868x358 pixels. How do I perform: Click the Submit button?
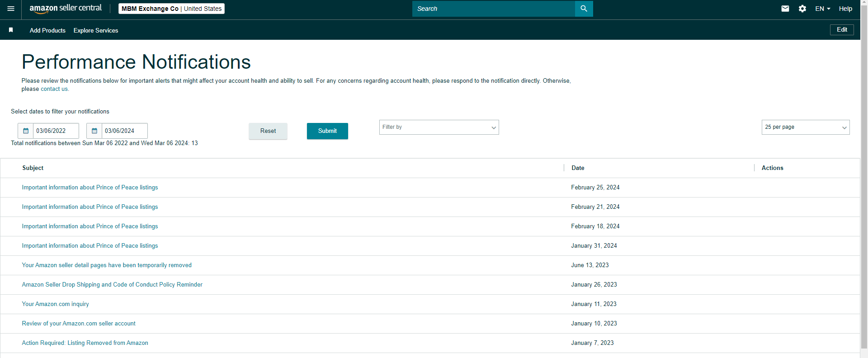(327, 131)
